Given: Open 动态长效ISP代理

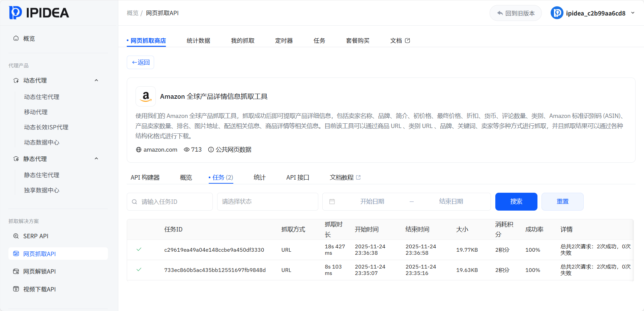Looking at the screenshot, I should tap(46, 127).
